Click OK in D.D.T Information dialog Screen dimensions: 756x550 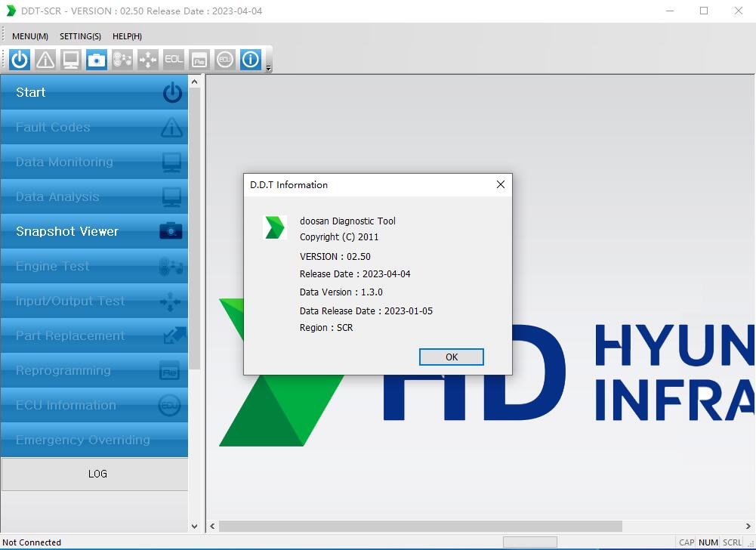click(452, 357)
